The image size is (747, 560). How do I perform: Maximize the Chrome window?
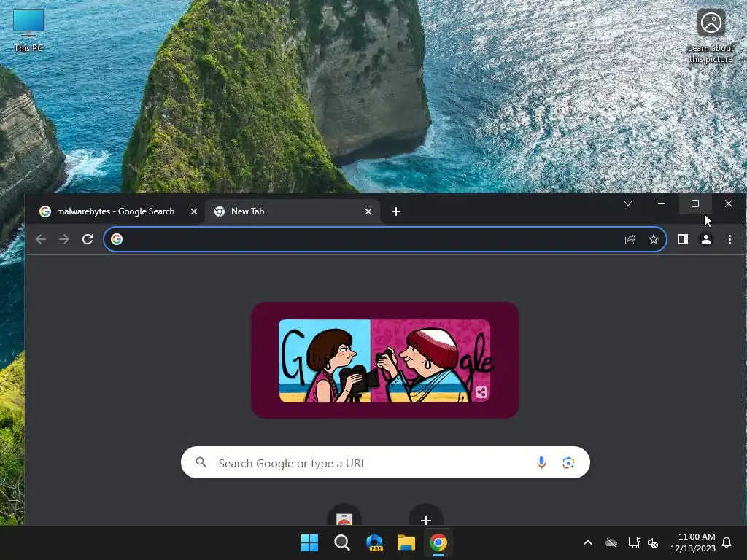click(695, 203)
